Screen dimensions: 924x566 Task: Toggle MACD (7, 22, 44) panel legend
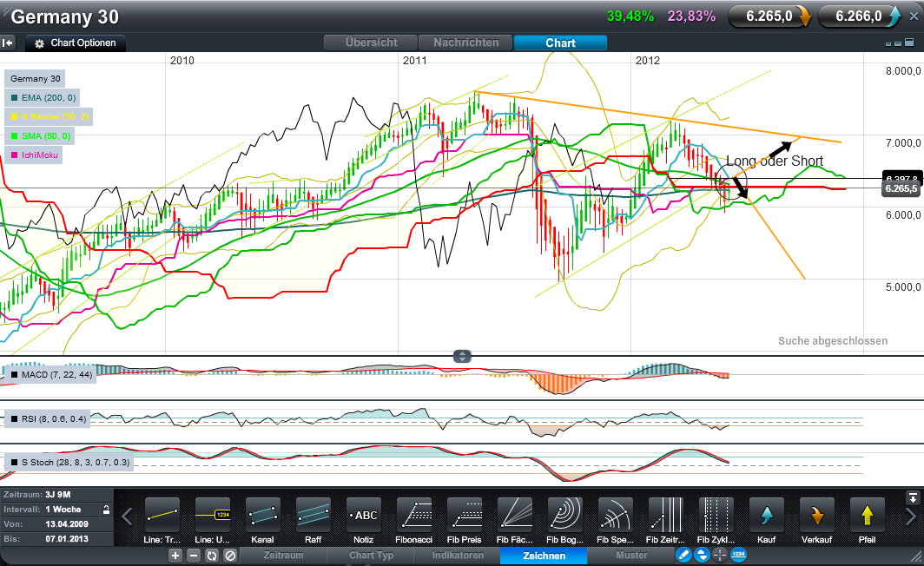coord(51,375)
